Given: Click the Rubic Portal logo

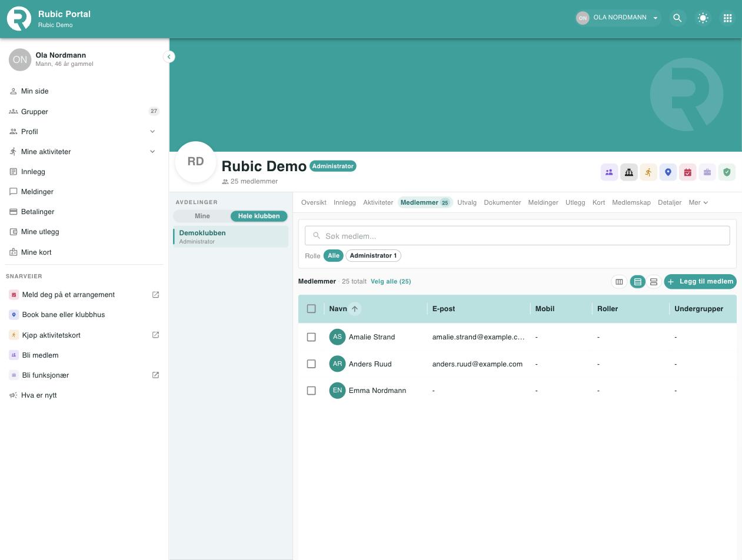Looking at the screenshot, I should pyautogui.click(x=19, y=18).
